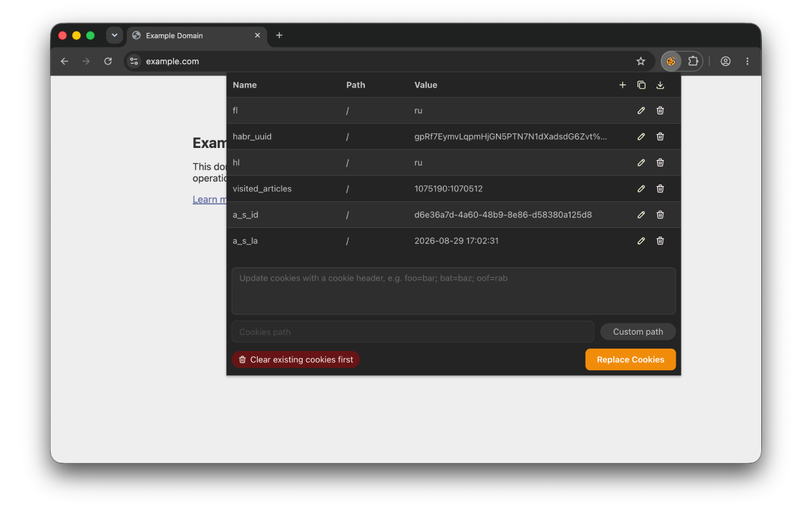Edit the a_s_la cookie

click(641, 241)
